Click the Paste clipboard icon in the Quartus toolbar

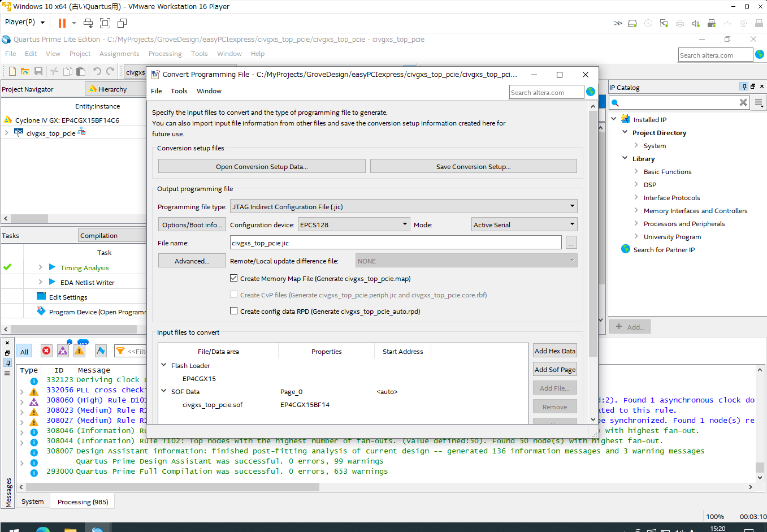(81, 71)
